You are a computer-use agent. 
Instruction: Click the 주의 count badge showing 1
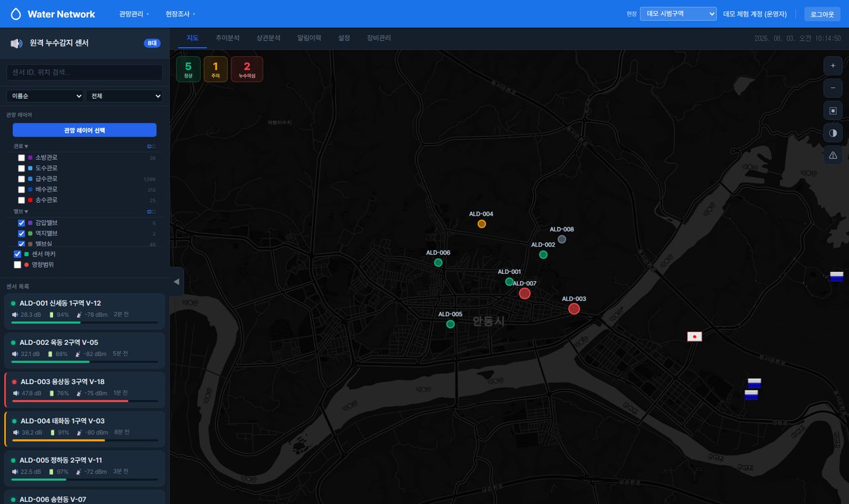point(215,69)
